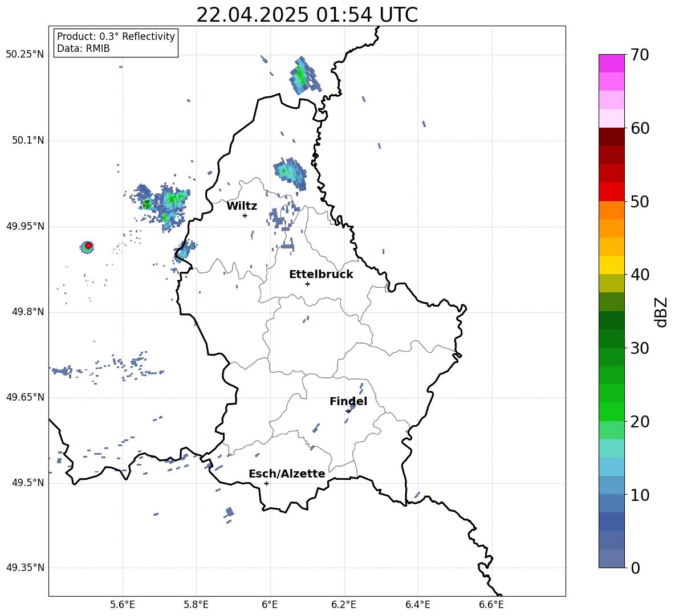This screenshot has width=675, height=616.
Task: Click the Wiltz city label
Action: click(242, 206)
